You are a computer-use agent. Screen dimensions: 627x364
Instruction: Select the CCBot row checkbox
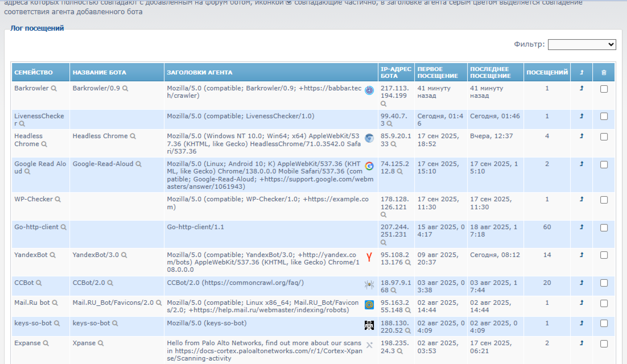point(604,283)
